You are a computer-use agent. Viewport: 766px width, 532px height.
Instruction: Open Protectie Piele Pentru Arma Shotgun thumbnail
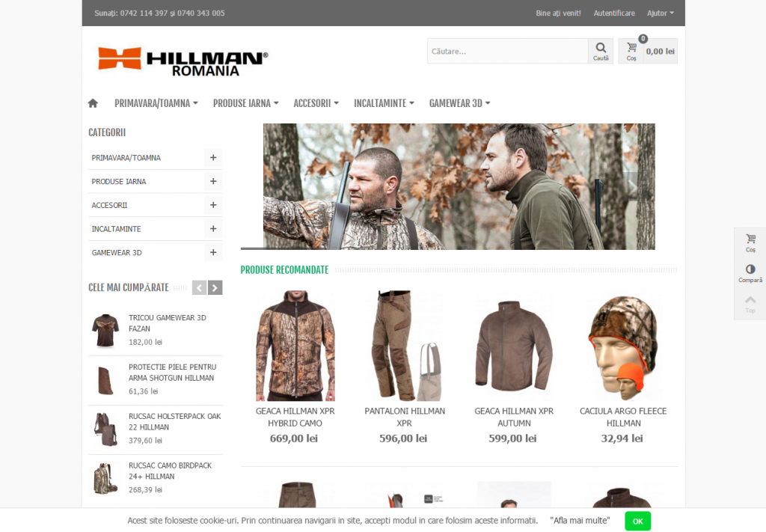tap(105, 380)
